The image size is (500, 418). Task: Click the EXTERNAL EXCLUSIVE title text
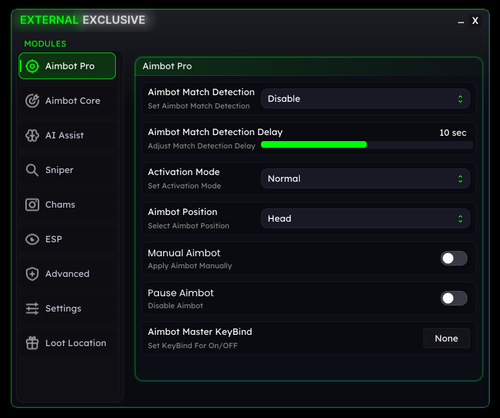83,20
